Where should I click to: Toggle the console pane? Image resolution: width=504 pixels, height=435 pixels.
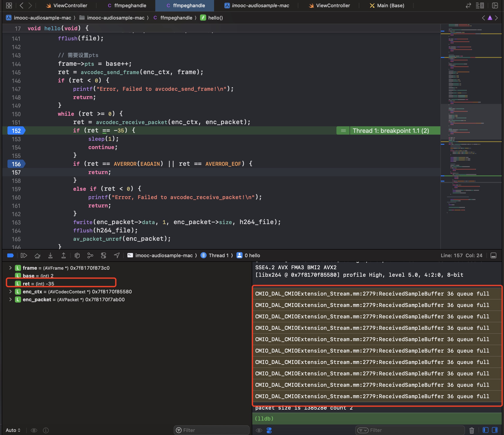point(495,430)
